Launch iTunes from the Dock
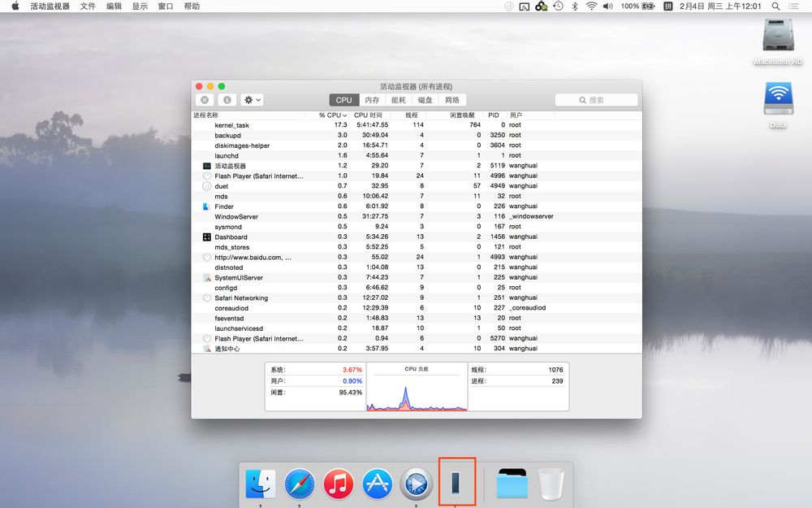This screenshot has width=812, height=508. 339,484
